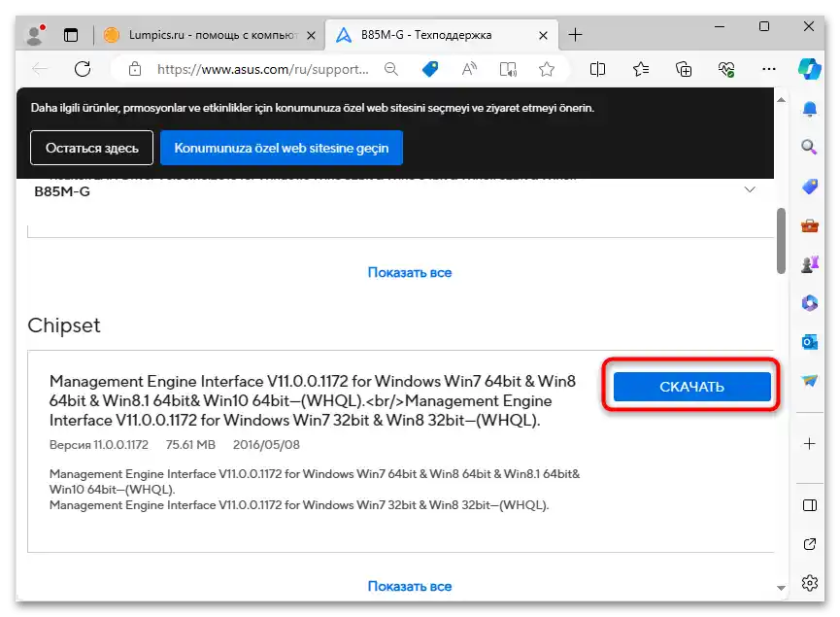Screen dimensions: 840x617
Task: Open the Favorites list panel
Action: (640, 69)
